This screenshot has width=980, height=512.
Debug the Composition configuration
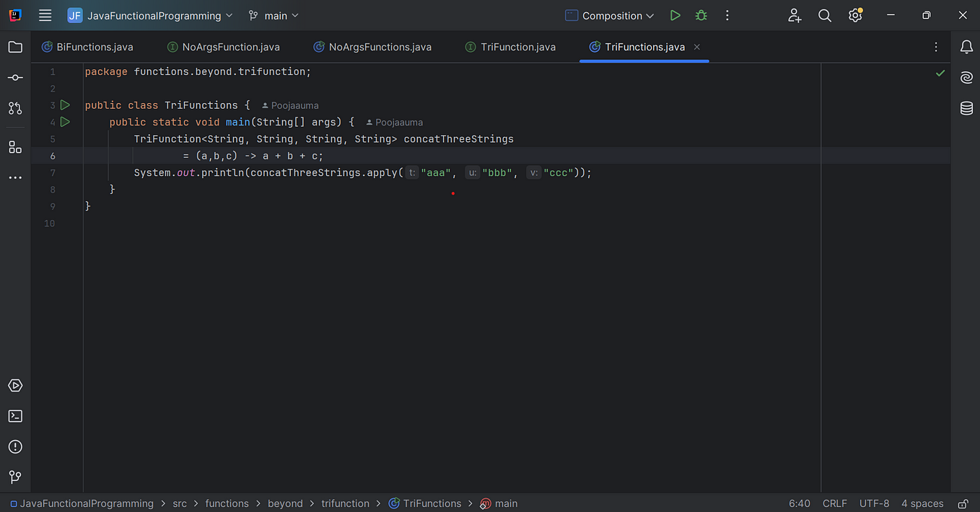(701, 15)
